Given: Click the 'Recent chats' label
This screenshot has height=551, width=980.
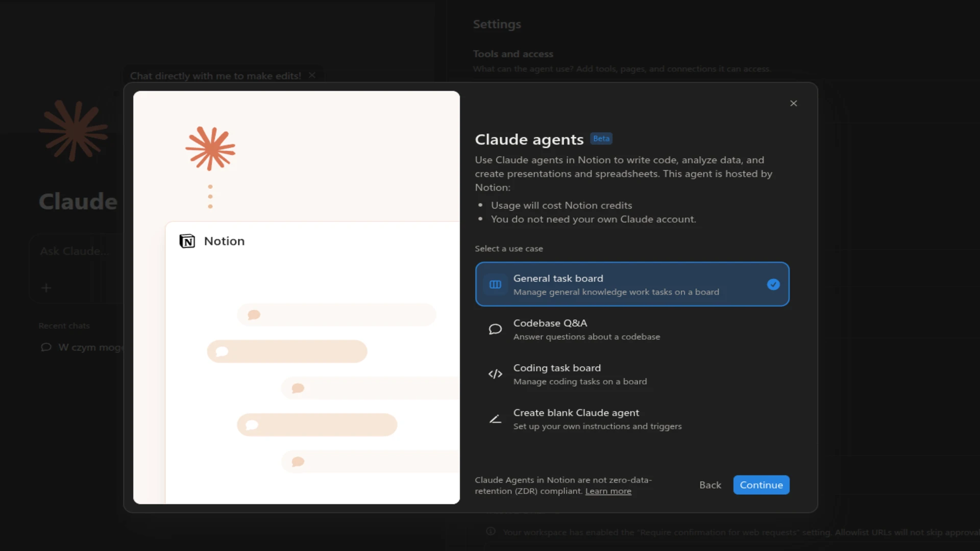Looking at the screenshot, I should point(64,325).
